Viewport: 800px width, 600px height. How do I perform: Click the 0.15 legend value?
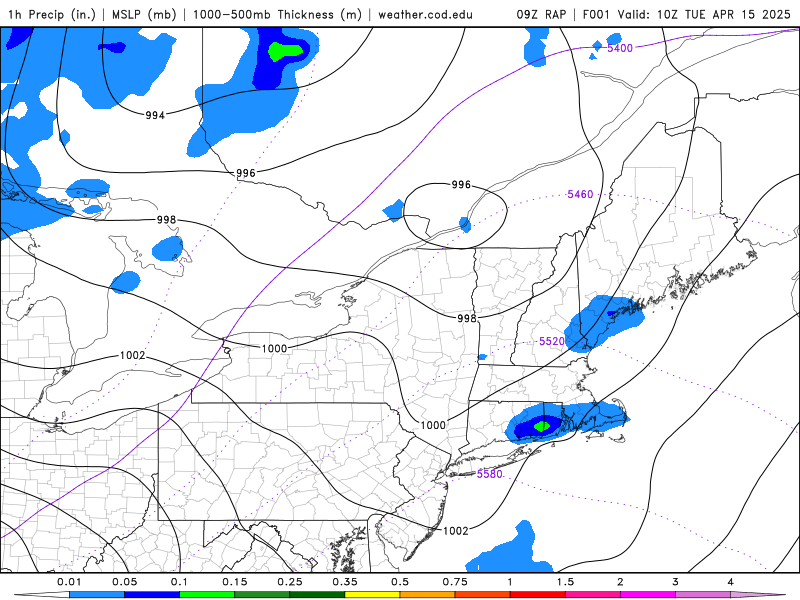(235, 582)
